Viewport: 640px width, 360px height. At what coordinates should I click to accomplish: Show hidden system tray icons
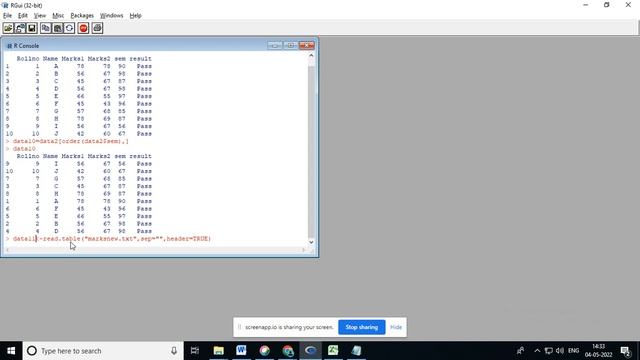[537, 351]
